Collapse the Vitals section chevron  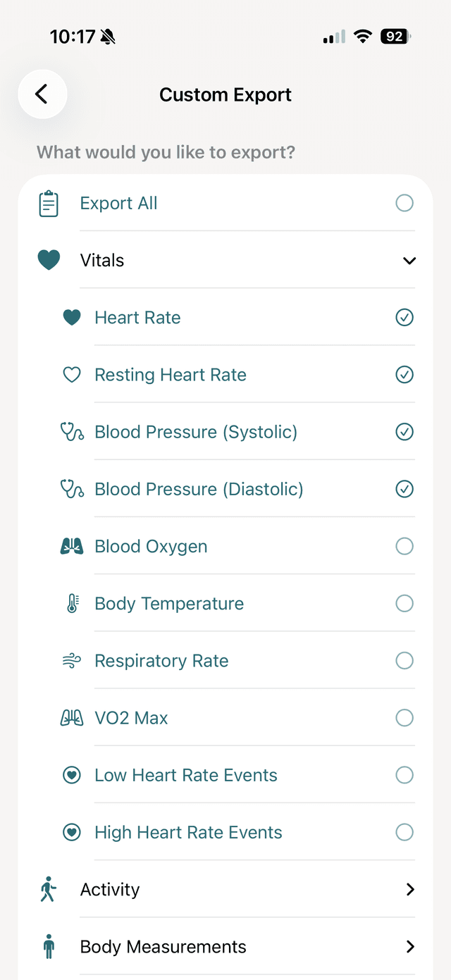coord(409,260)
